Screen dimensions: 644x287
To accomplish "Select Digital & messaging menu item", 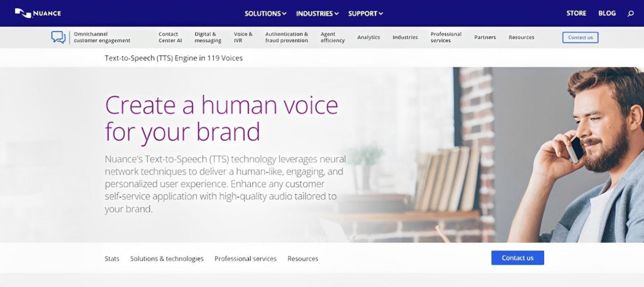I will (208, 37).
